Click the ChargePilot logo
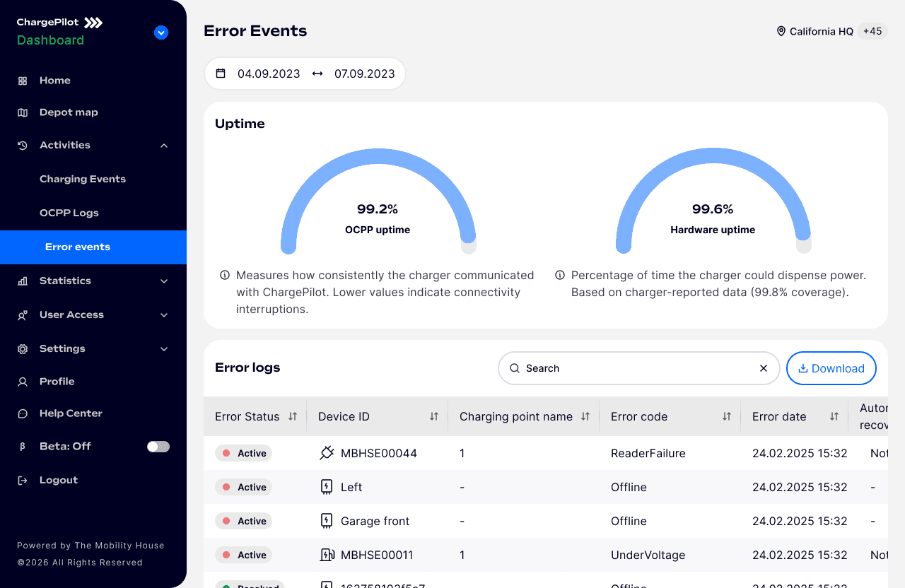Screen dimensions: 905x588 click(x=60, y=23)
